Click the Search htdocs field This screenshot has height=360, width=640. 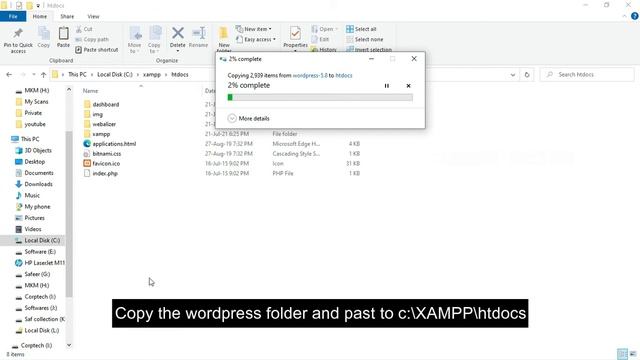point(587,75)
